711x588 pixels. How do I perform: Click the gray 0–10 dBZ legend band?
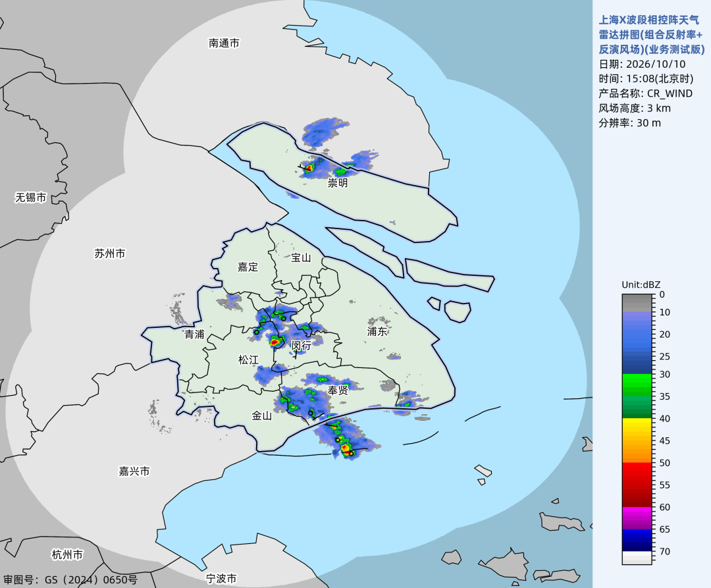click(x=637, y=304)
